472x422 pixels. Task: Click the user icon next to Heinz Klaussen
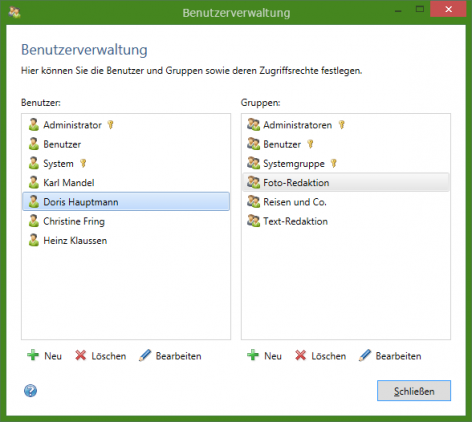[34, 240]
